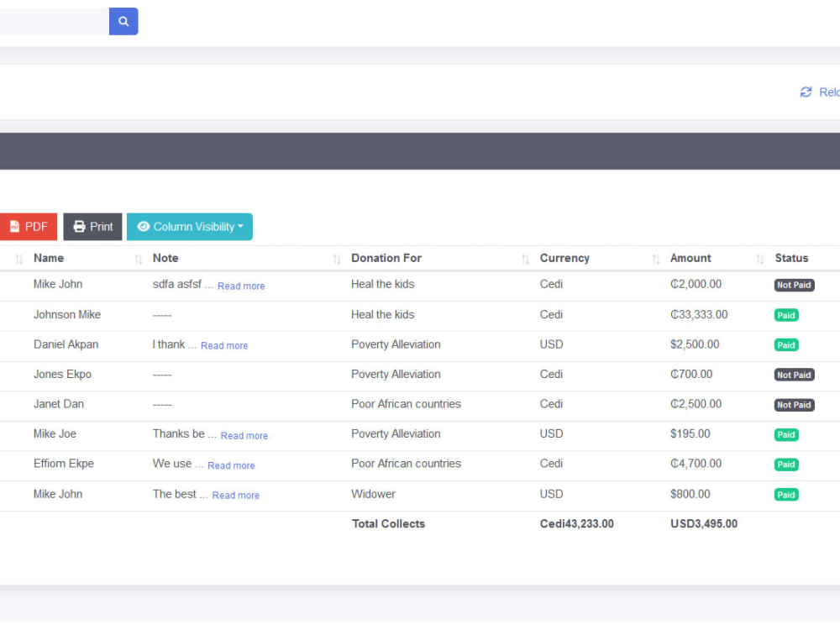Select the name Jones Ekpo
The width and height of the screenshot is (840, 630).
62,375
